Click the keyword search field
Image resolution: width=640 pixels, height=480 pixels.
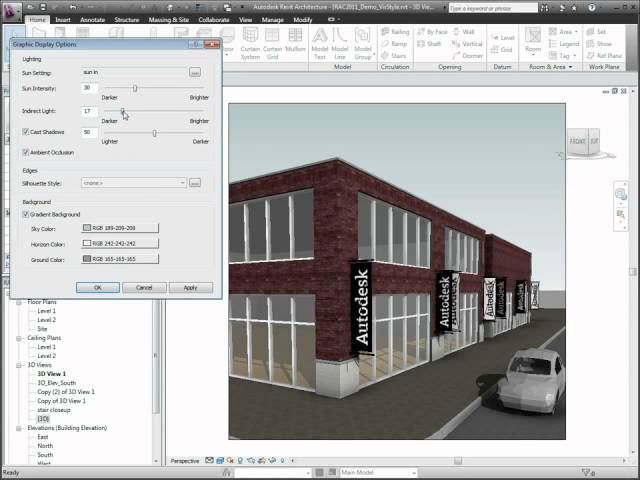[493, 8]
